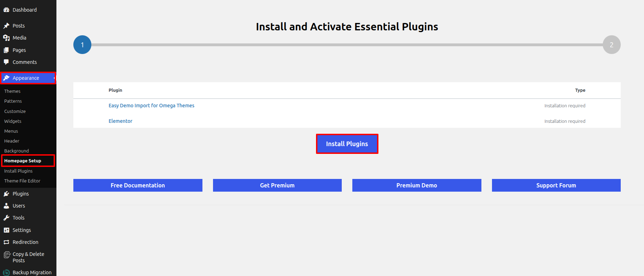Open Themes under Appearance
This screenshot has height=276, width=644.
point(12,91)
